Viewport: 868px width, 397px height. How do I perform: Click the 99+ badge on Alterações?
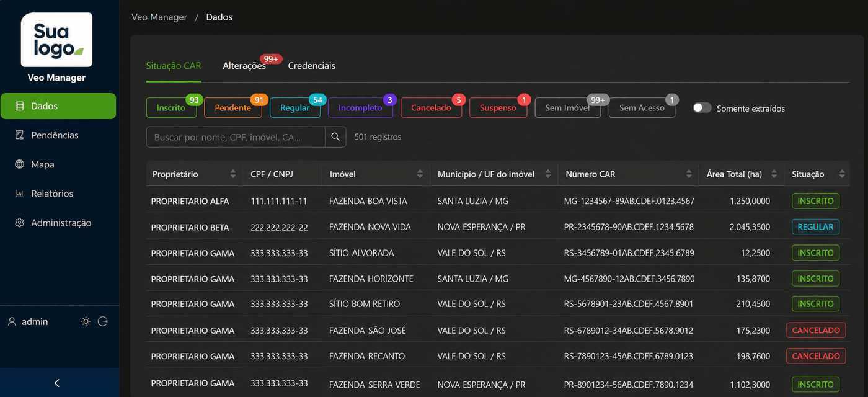(x=271, y=59)
